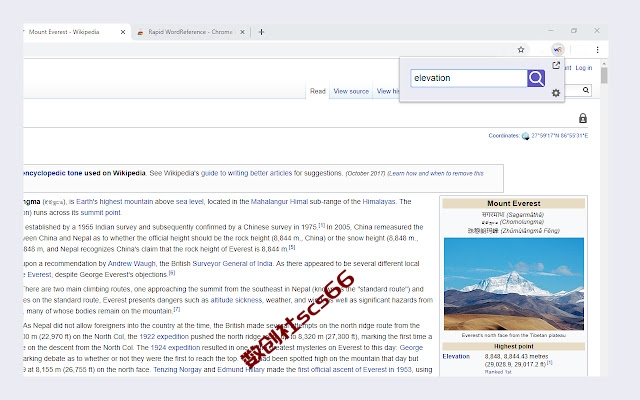Open Surveyor General of India link
The height and width of the screenshot is (400, 640).
(232, 264)
